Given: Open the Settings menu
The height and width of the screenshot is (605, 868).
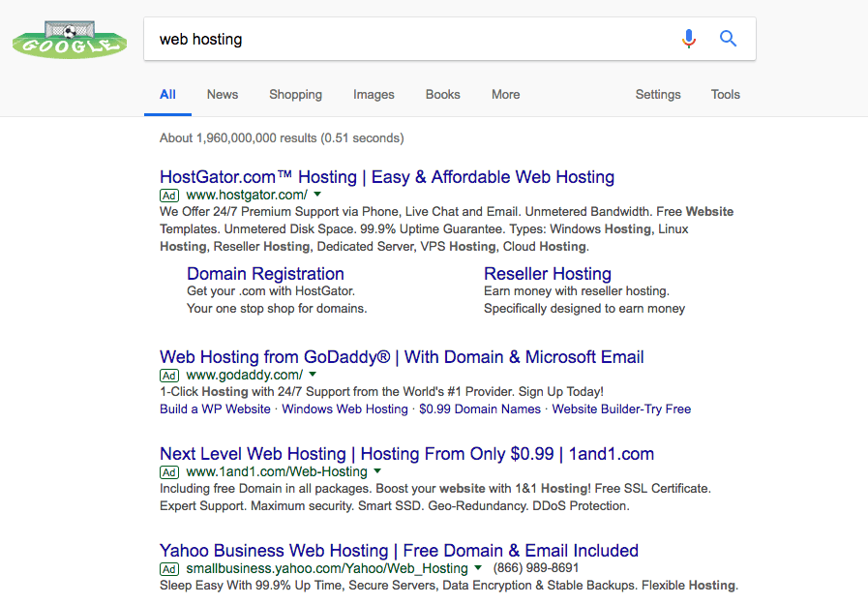Looking at the screenshot, I should 658,95.
